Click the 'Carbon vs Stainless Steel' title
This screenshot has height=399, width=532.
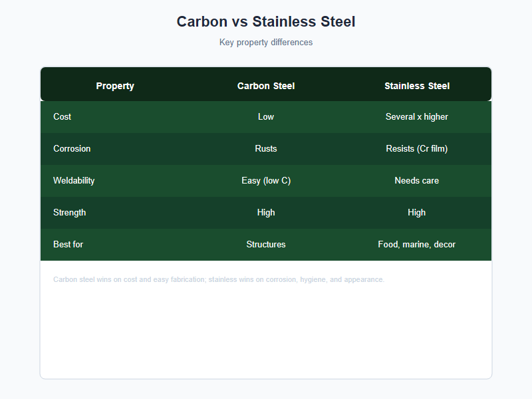(x=265, y=22)
